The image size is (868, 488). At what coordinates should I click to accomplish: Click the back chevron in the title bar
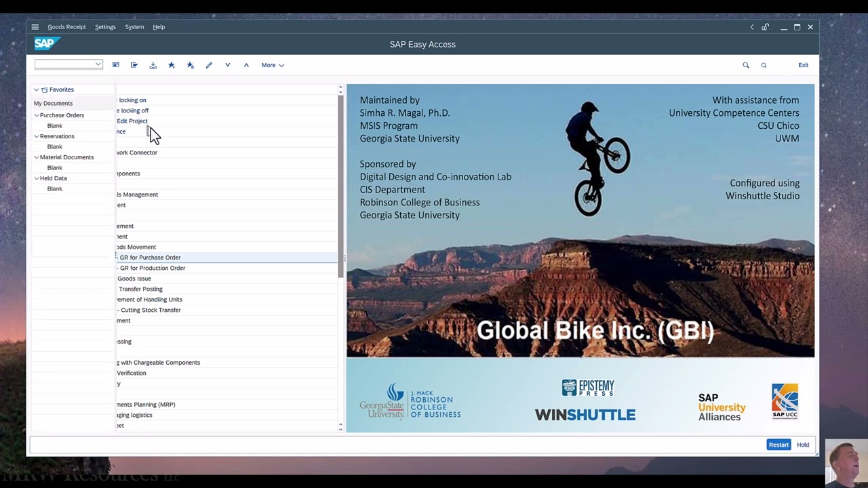click(x=751, y=27)
